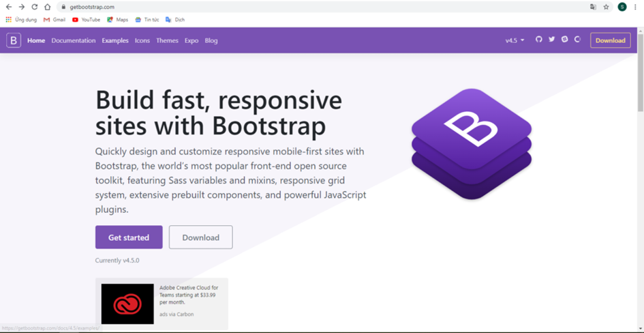Select the Home nav item
Image resolution: width=644 pixels, height=333 pixels.
click(36, 40)
